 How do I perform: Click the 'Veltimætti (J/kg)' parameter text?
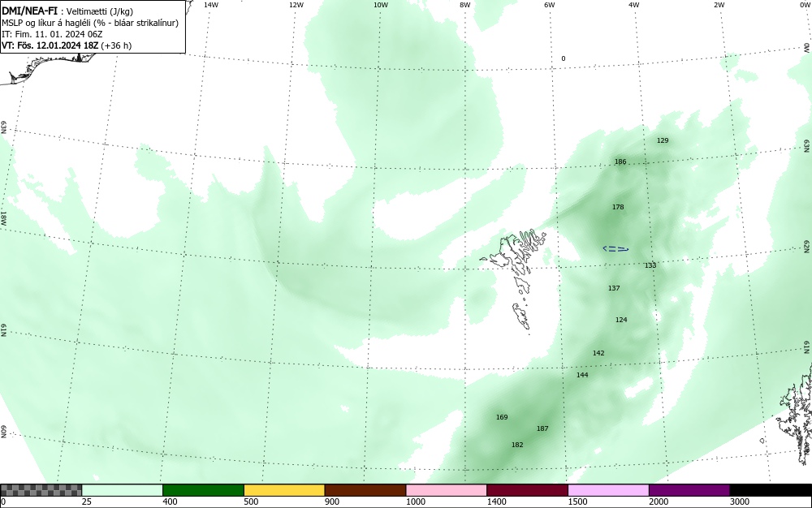100,11
